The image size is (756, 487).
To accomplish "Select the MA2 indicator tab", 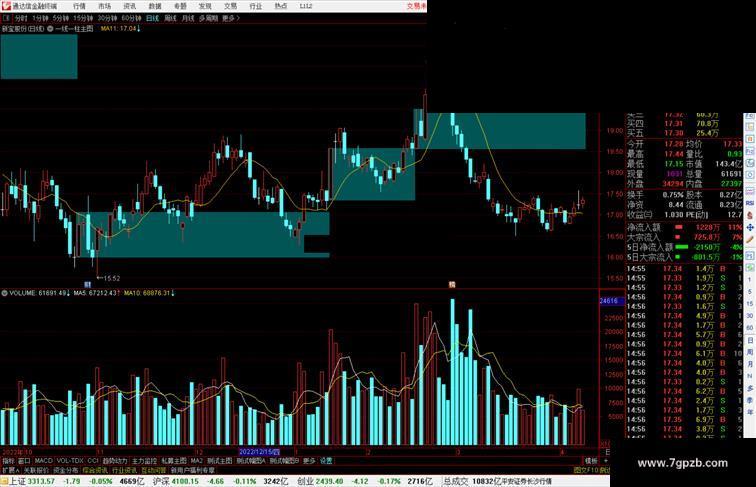I will [x=197, y=461].
